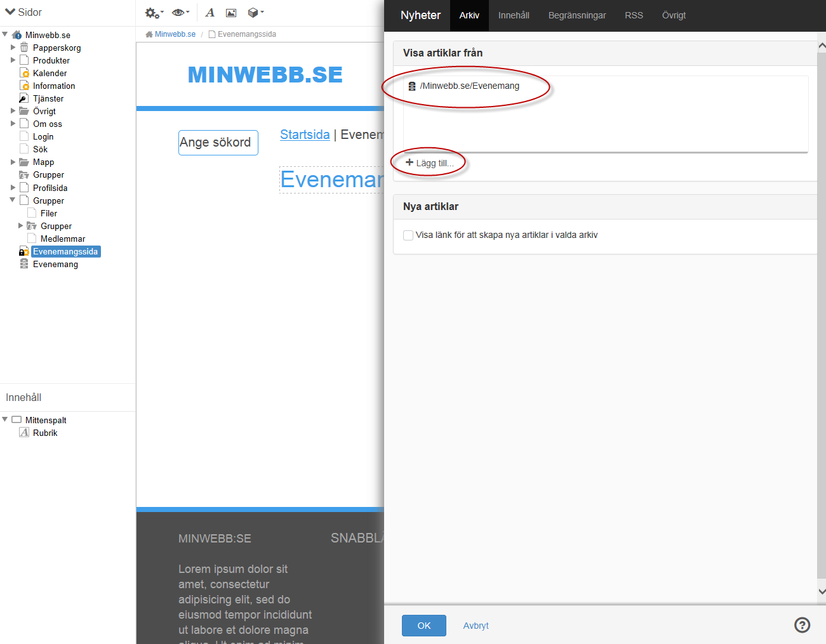Click the dialog scrollbar up arrow

pyautogui.click(x=822, y=46)
